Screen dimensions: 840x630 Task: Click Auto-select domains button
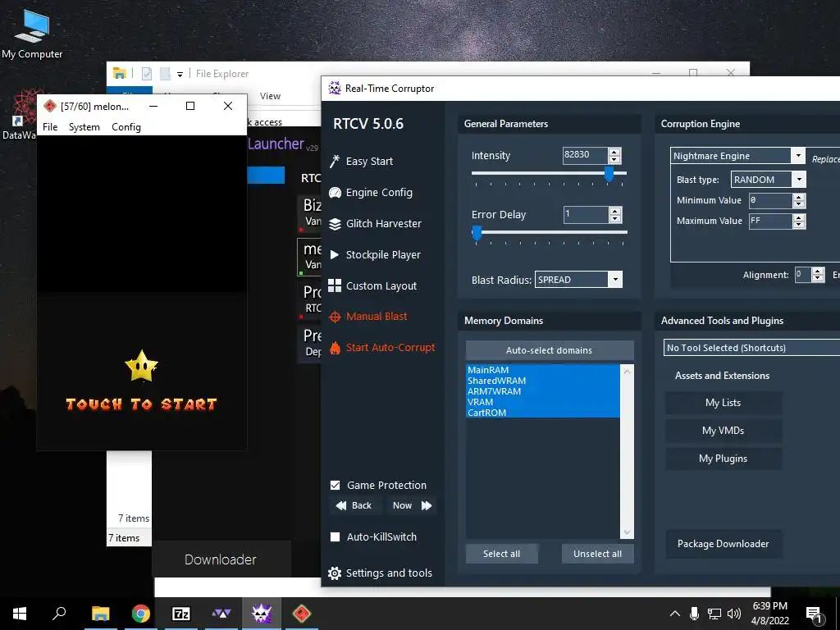tap(549, 350)
